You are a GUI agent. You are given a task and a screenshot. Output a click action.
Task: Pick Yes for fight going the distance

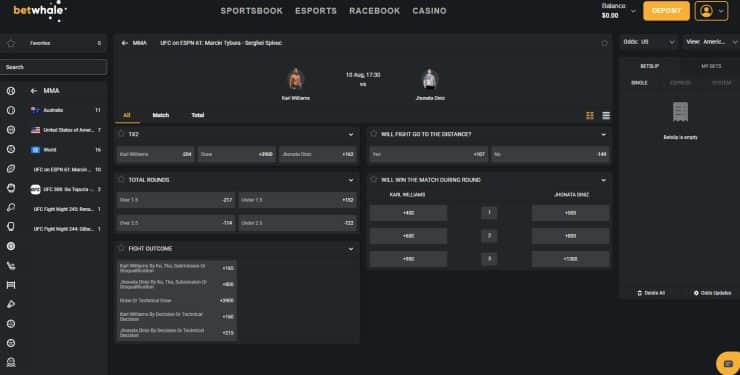(x=429, y=154)
